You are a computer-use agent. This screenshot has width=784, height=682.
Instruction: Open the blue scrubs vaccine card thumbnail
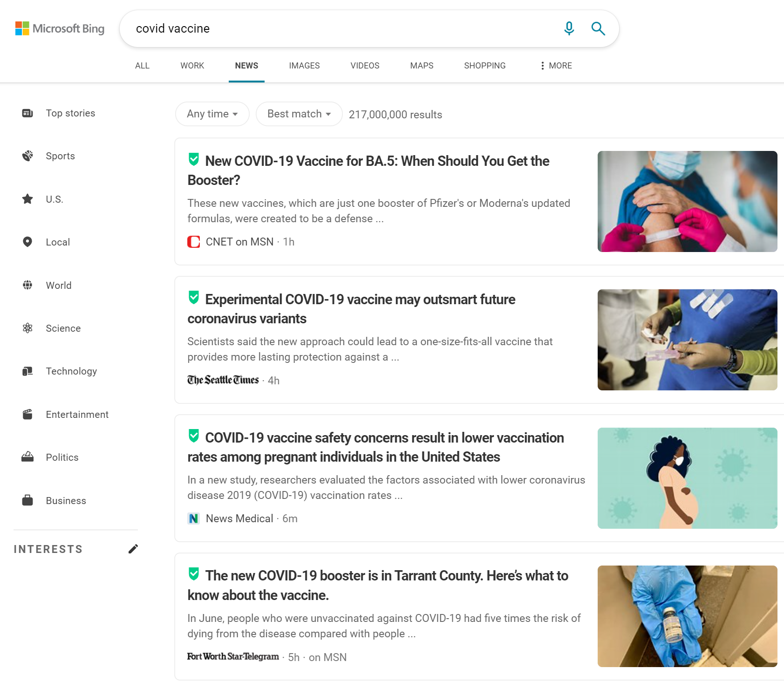(x=687, y=340)
